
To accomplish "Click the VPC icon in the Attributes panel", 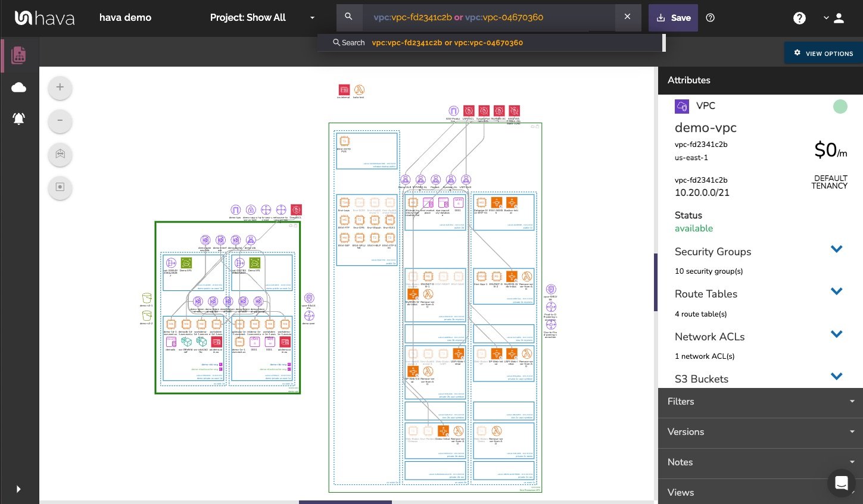I will [681, 106].
